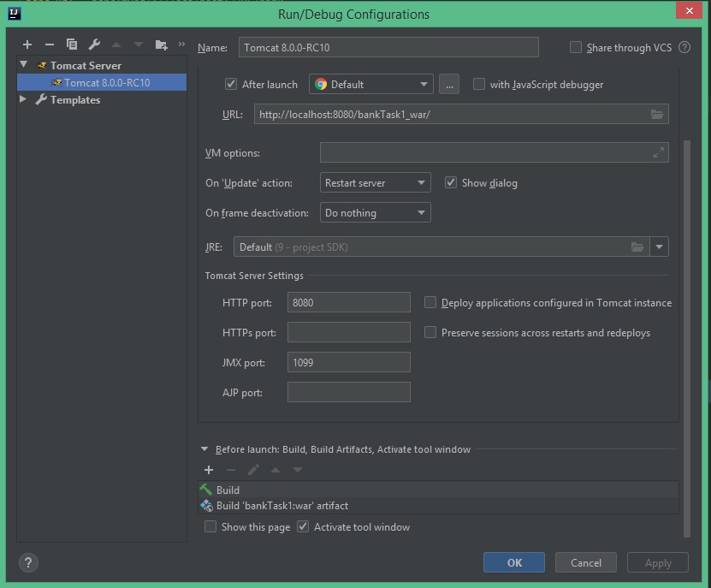
Task: Open the JRE dropdown arrow
Action: click(659, 246)
